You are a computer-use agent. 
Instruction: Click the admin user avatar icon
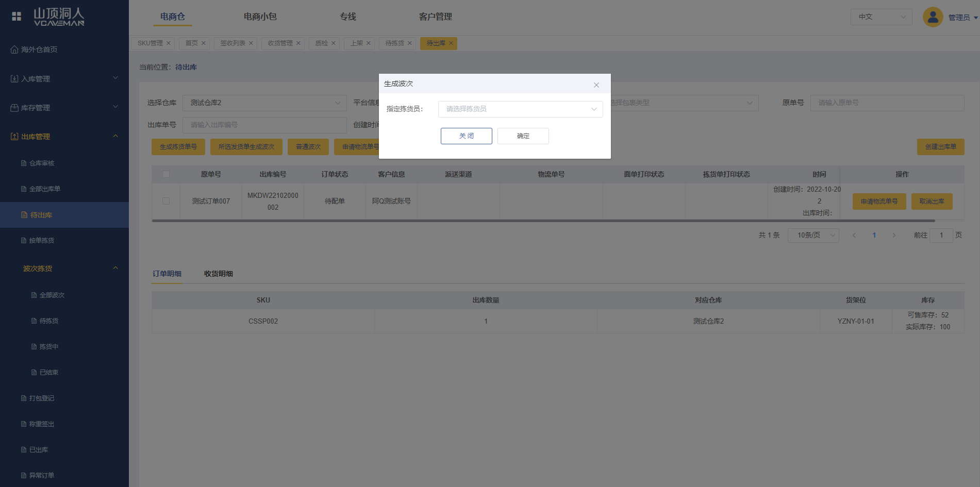[x=933, y=17]
